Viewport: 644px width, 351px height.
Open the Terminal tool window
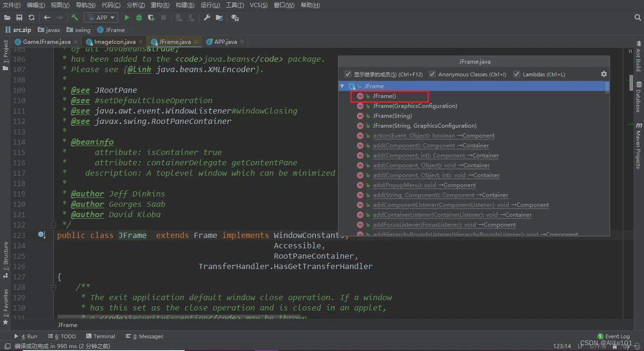click(100, 336)
